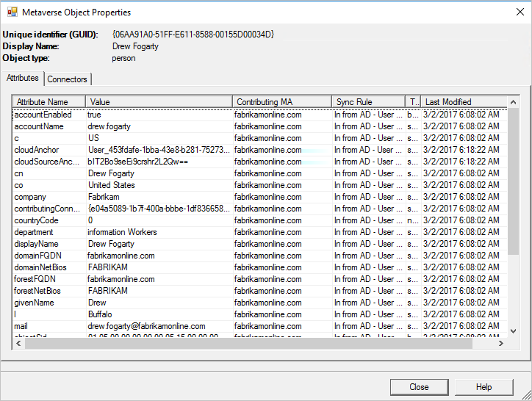The height and width of the screenshot is (401, 532).
Task: Click the person object type value
Action: pyautogui.click(x=123, y=58)
